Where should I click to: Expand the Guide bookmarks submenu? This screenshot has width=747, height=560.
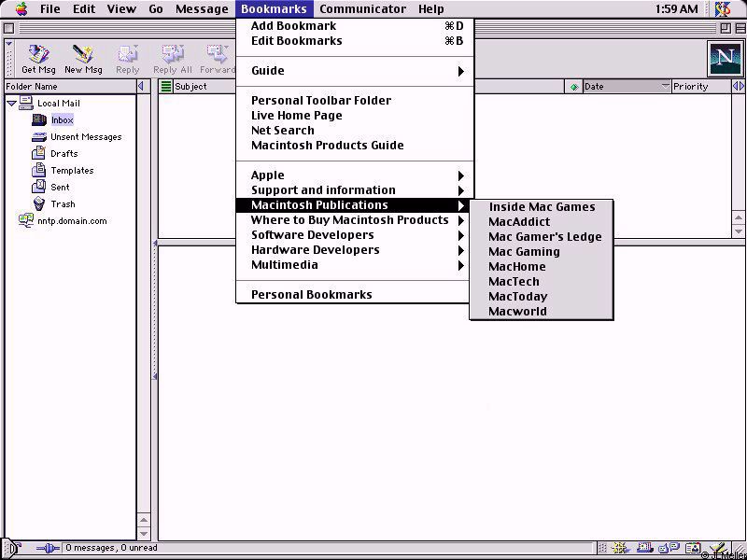pyautogui.click(x=355, y=71)
